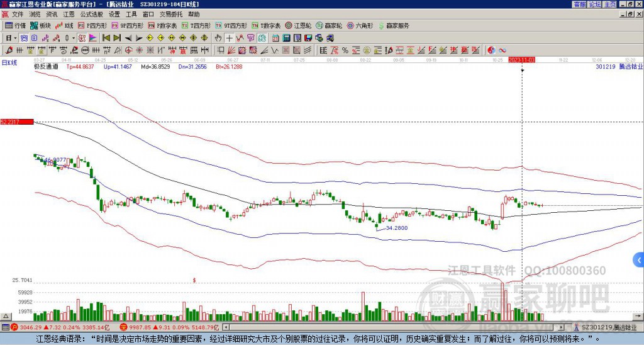Click the red floppy disk save icon
The image size is (644, 345).
(x=309, y=38)
